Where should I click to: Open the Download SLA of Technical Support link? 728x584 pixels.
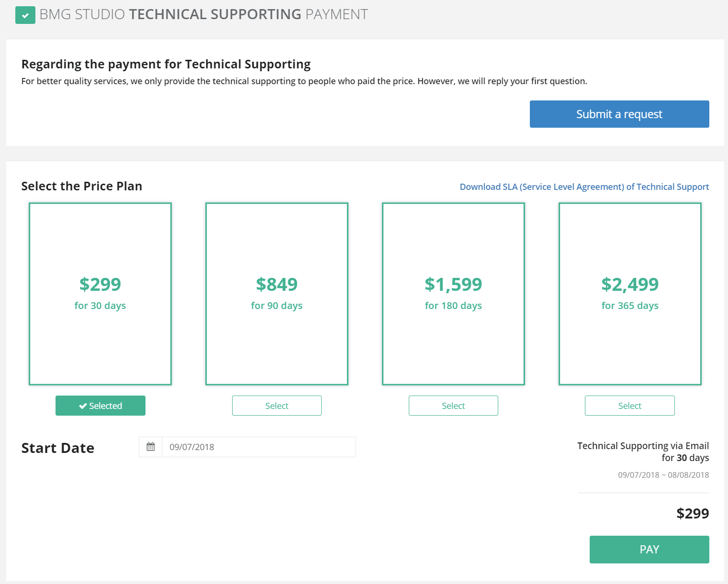(x=584, y=187)
